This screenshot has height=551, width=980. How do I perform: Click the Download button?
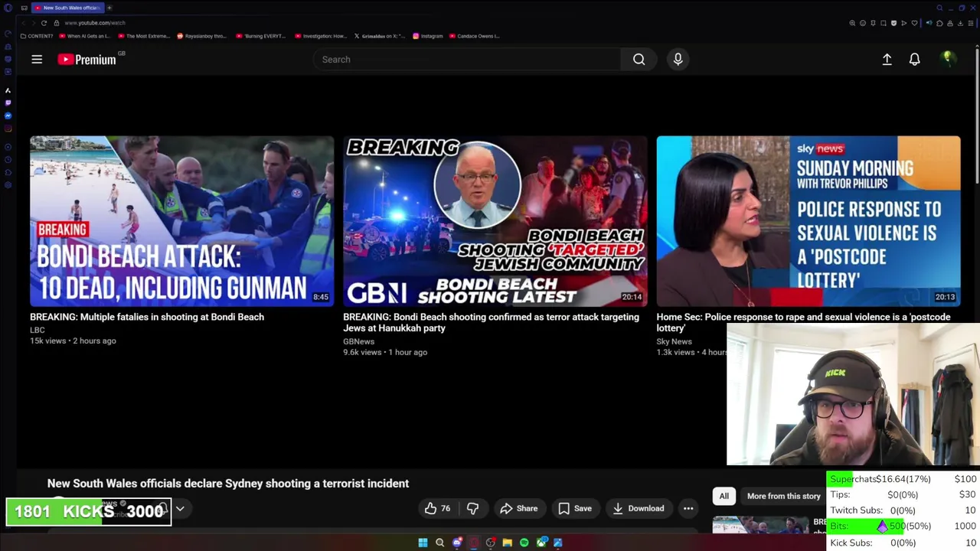click(638, 508)
